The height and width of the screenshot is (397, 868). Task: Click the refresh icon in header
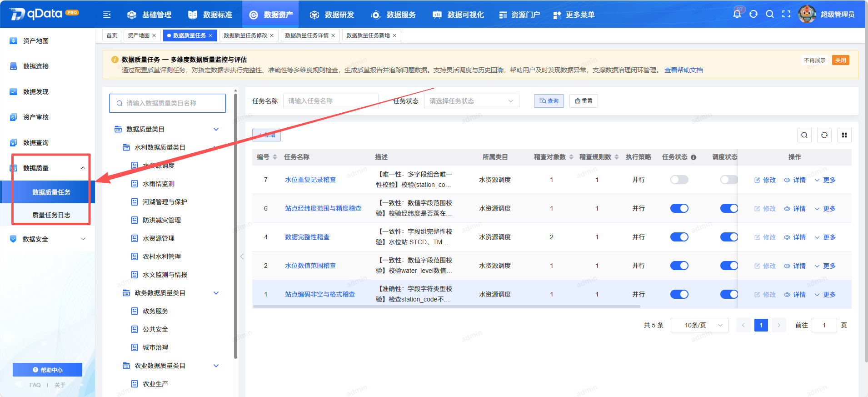point(753,14)
